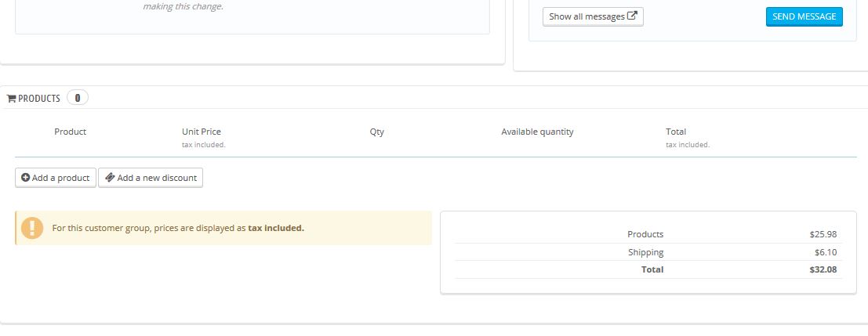Click the ticket icon on Add a new discount
868x336 pixels.
(110, 178)
